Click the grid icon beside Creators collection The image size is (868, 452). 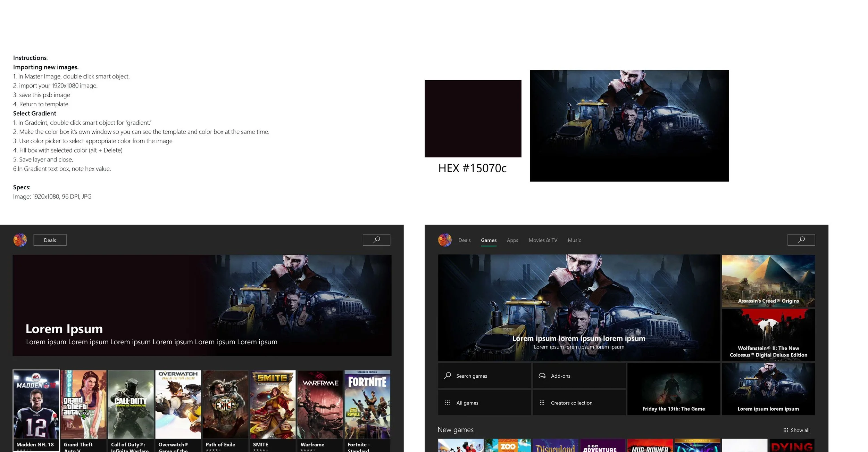point(542,403)
